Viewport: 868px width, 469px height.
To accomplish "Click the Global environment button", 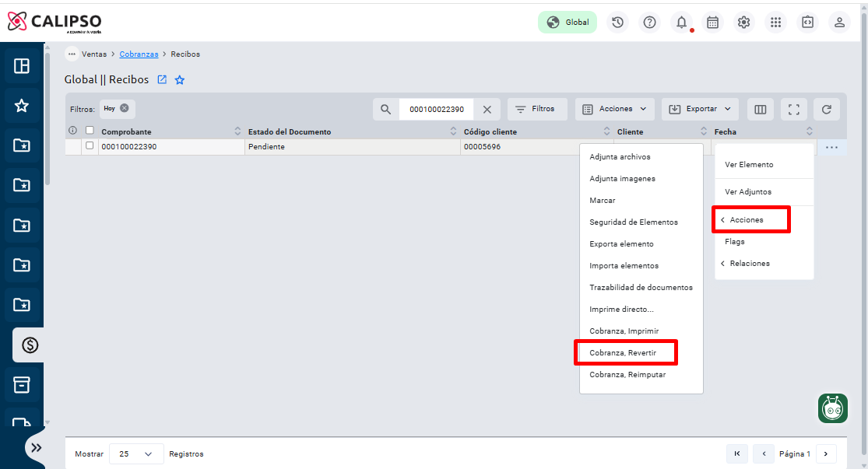I will pos(568,22).
